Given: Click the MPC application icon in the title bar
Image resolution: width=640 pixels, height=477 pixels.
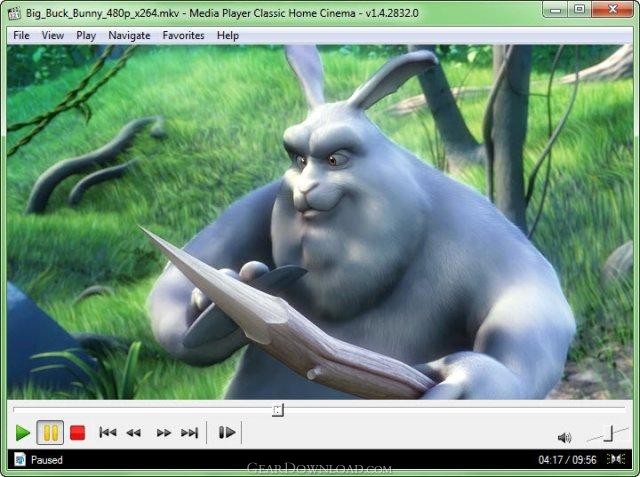Looking at the screenshot, I should coord(14,13).
